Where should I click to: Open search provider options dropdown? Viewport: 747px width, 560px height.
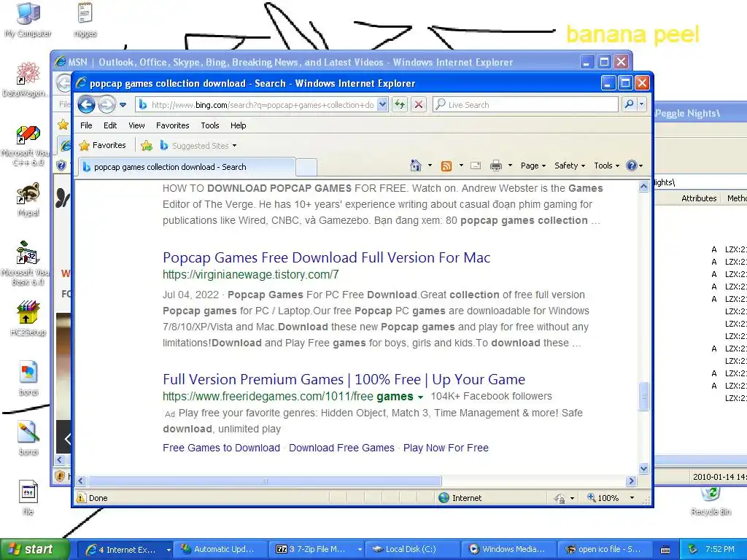[642, 104]
